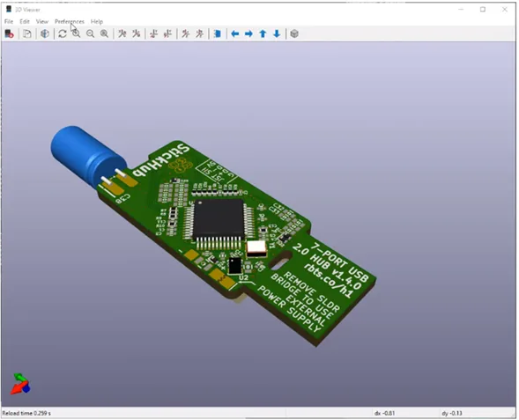This screenshot has width=519, height=420.
Task: Move board right with blue arrow
Action: tap(248, 33)
